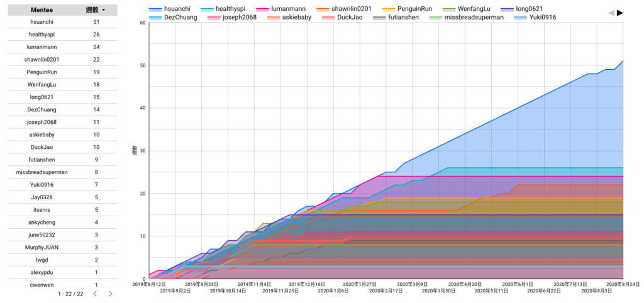644x303 pixels.
Task: Toggle DezChuang legend entry
Action: point(173,17)
